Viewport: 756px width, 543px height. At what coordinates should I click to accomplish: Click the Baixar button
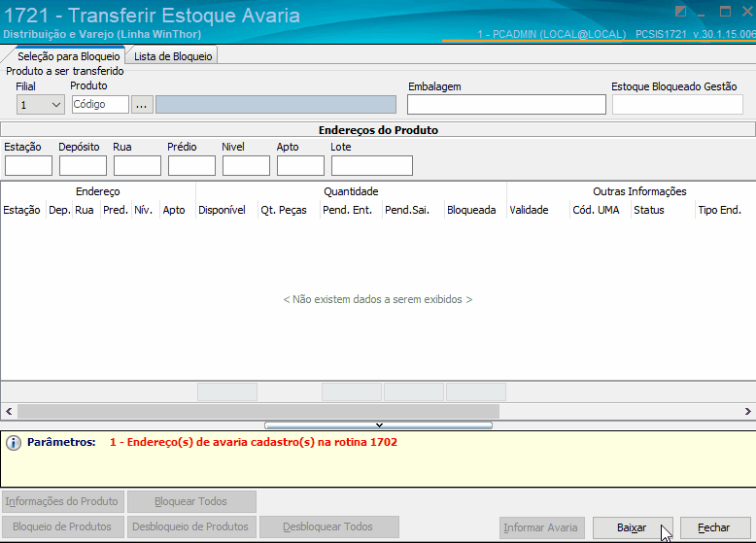pyautogui.click(x=632, y=528)
